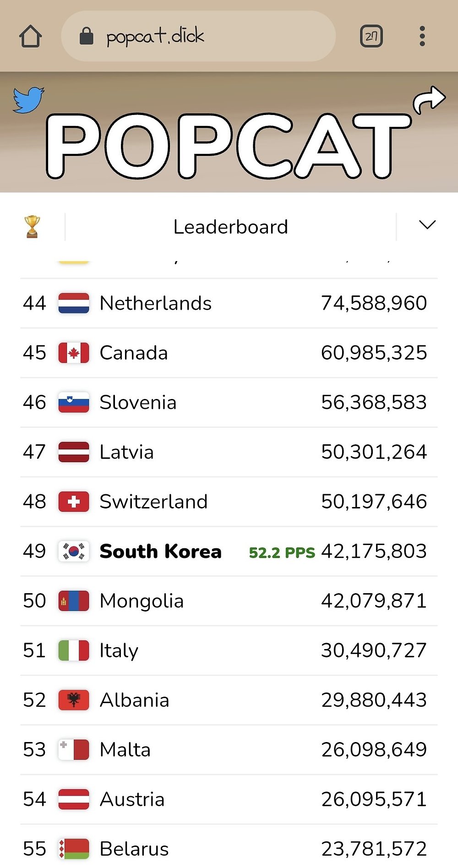The width and height of the screenshot is (458, 868).
Task: Click the bold South Korea entry
Action: click(160, 551)
